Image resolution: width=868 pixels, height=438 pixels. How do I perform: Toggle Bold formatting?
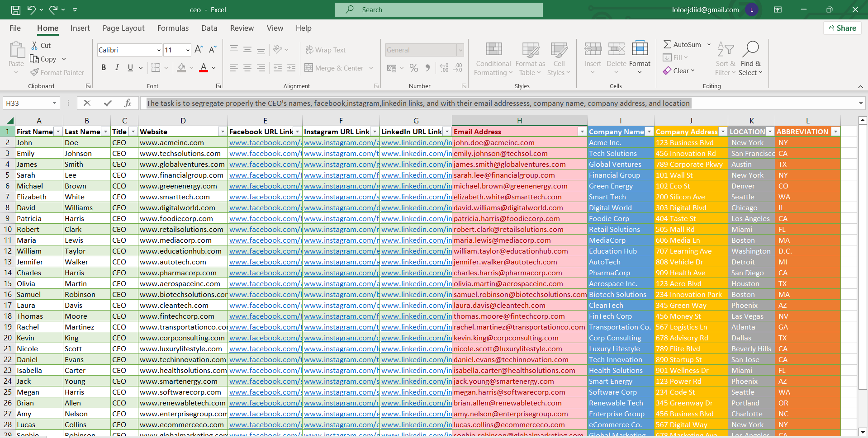(104, 68)
